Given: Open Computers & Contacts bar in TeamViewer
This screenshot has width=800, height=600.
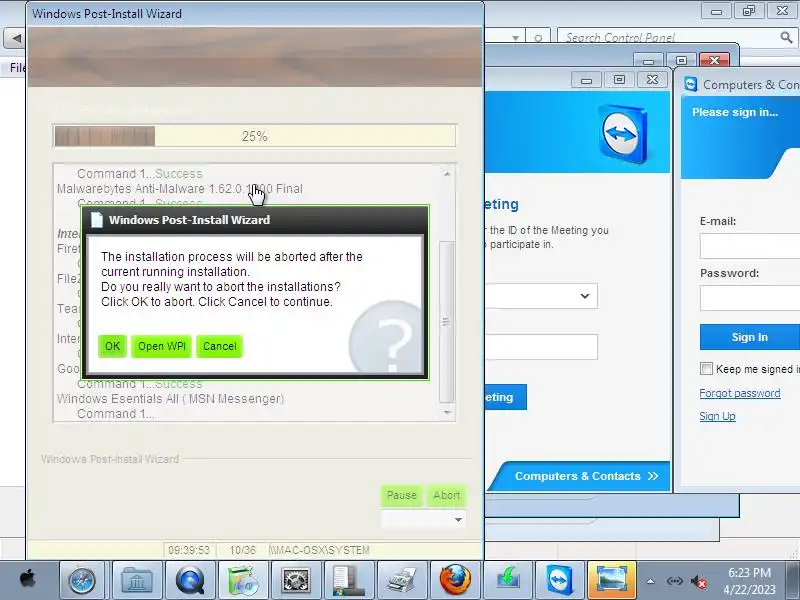Looking at the screenshot, I should 586,477.
